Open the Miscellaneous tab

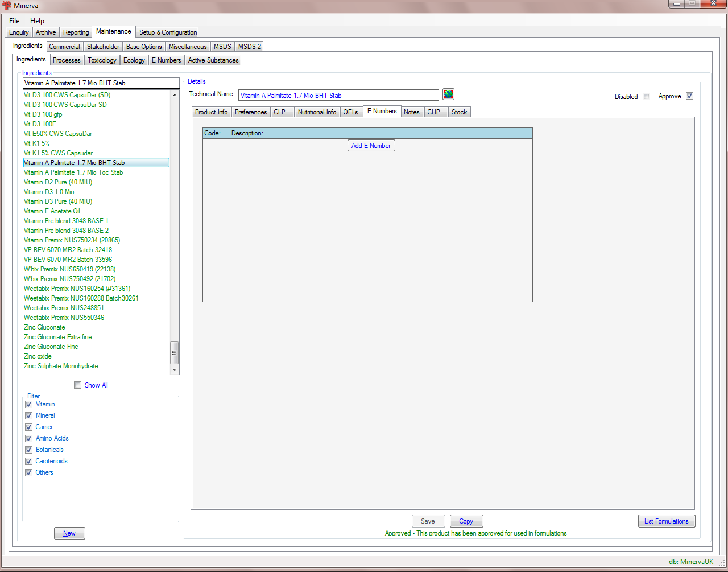(188, 47)
